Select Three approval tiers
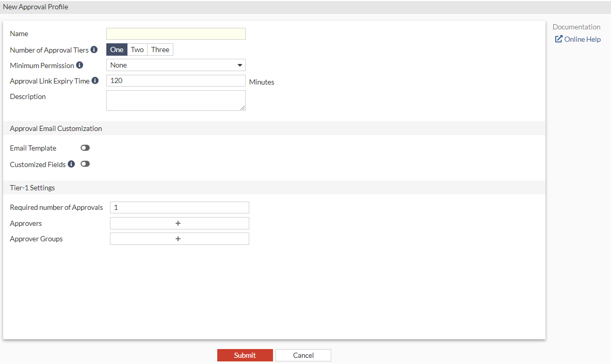 click(x=160, y=49)
